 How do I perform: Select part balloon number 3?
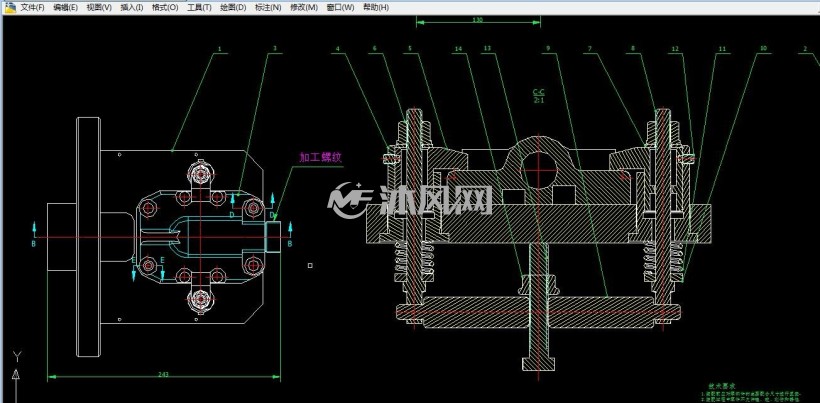click(x=275, y=49)
